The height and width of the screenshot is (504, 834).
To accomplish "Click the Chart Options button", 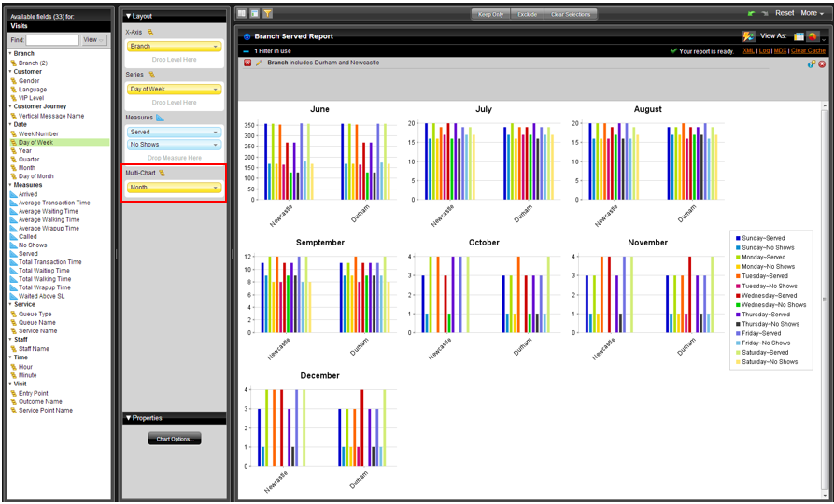I will [x=175, y=439].
